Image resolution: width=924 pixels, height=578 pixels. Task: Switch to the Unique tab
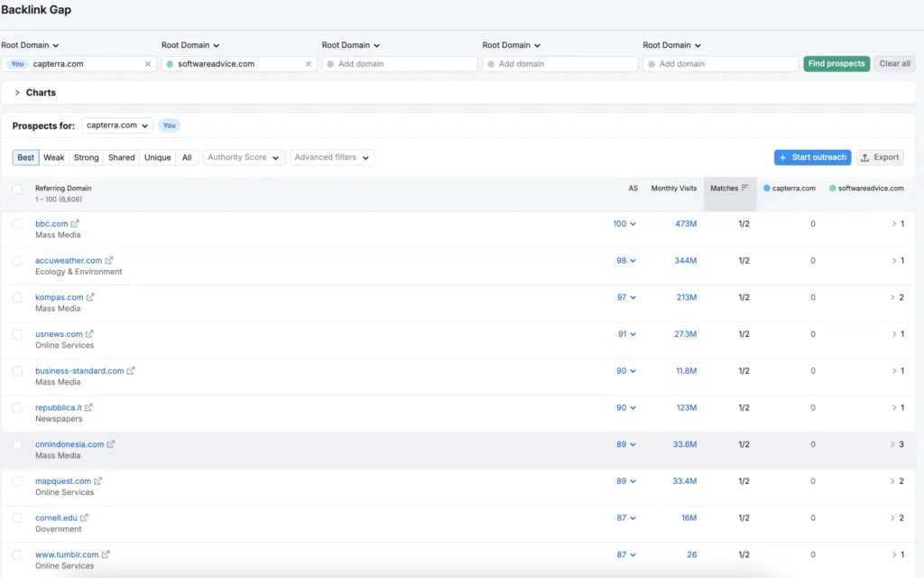(157, 157)
